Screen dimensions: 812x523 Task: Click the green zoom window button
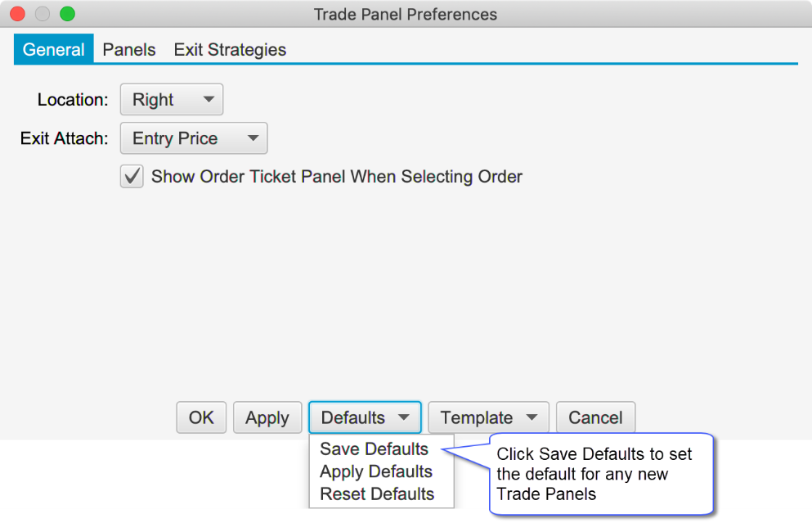coord(67,14)
